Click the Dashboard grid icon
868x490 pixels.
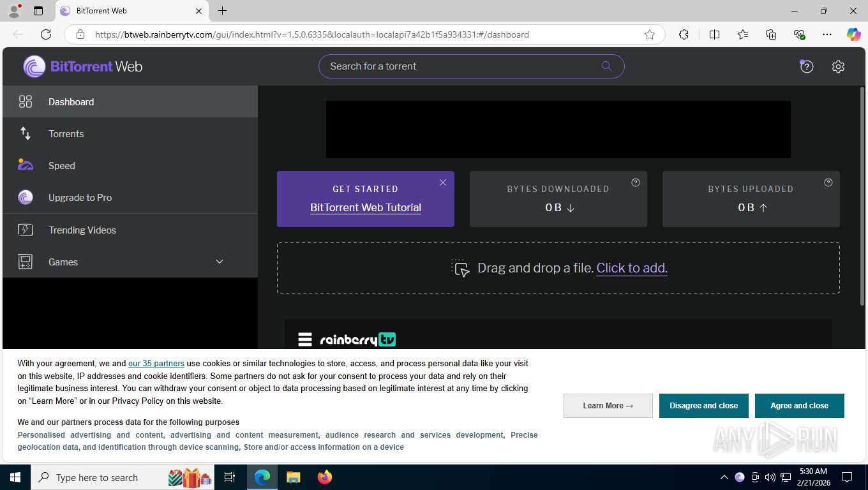tap(26, 101)
